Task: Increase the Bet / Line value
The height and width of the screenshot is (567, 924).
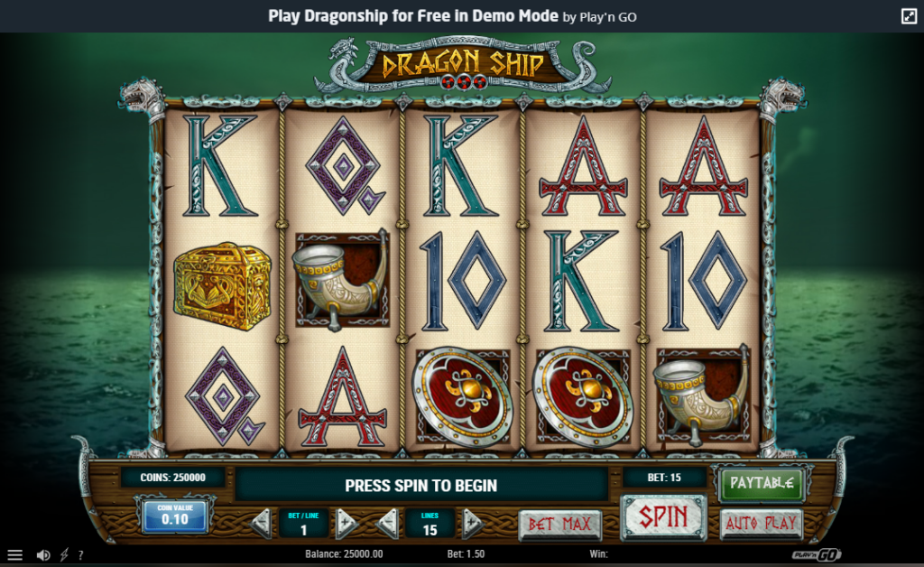Action: pos(346,523)
